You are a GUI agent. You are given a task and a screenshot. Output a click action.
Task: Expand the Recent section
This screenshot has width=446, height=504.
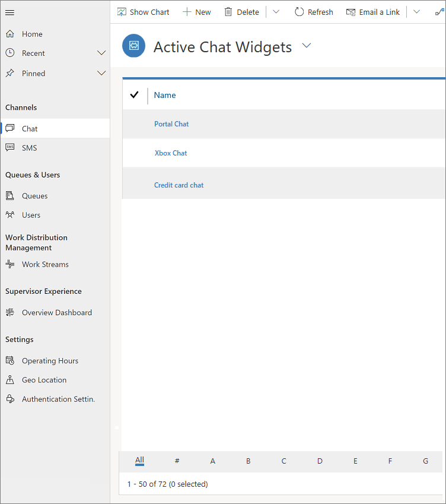tap(101, 53)
